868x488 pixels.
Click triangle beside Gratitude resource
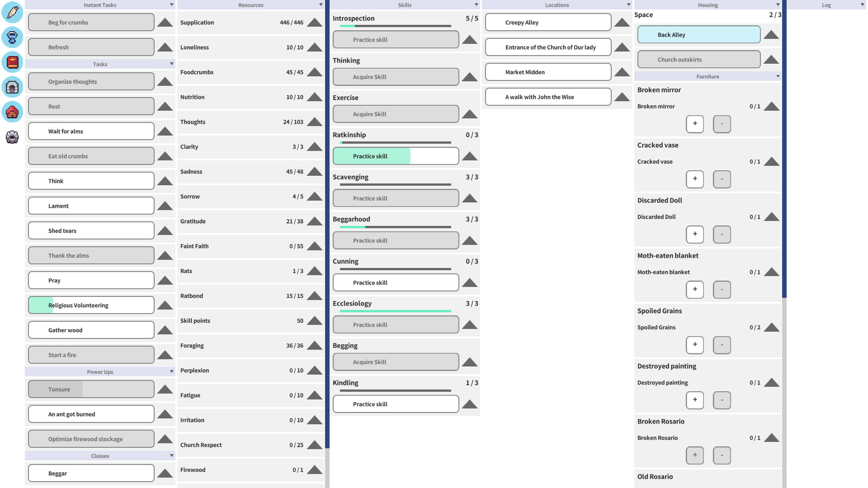(x=315, y=221)
